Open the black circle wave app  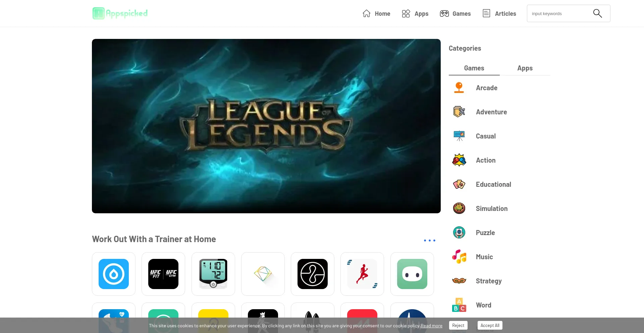tap(313, 274)
